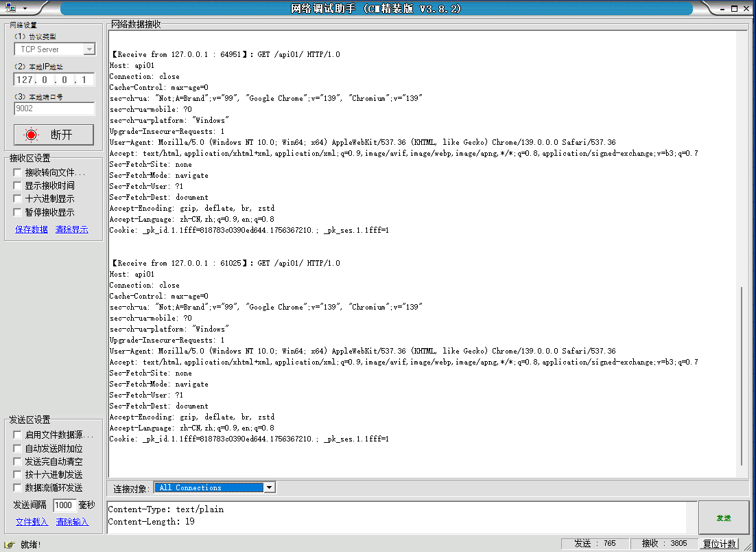The image size is (756, 552).
Task: Click the 保存数据 link
Action: click(x=32, y=229)
